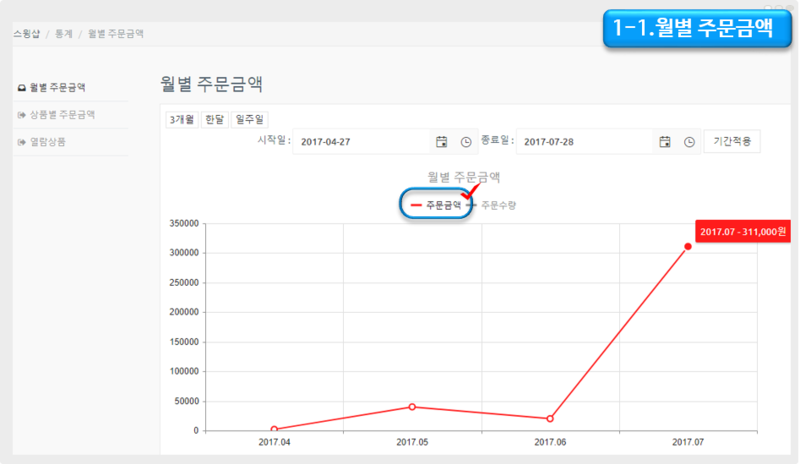Screen dimensions: 800x464
Task: Click the icon beside 상품별 주문금액
Action: pyautogui.click(x=21, y=115)
